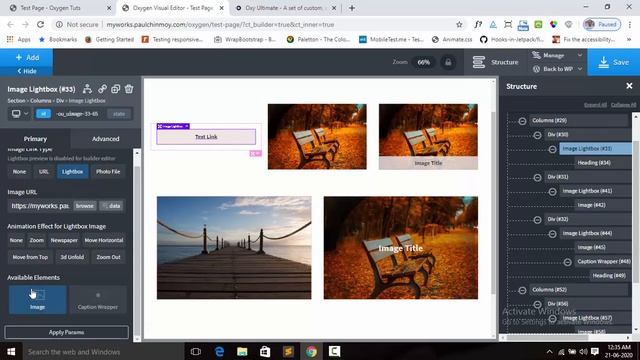Open the Back to WP dropdown

coord(557,69)
